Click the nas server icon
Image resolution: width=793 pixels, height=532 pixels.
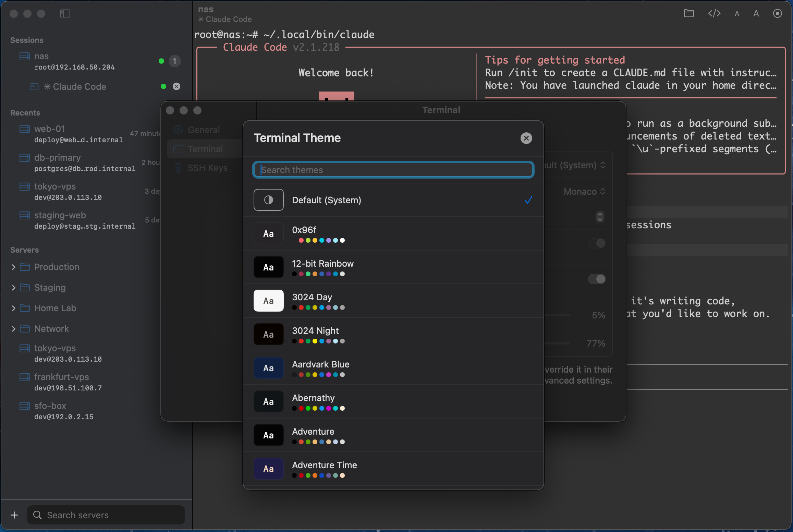tap(25, 56)
